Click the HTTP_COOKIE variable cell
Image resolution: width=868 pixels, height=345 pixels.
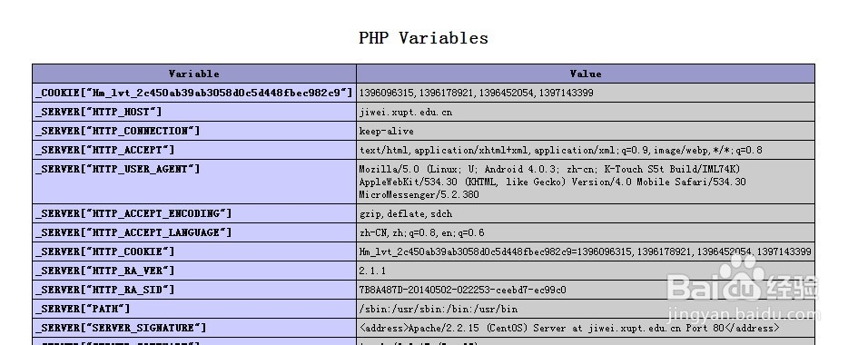pos(194,251)
